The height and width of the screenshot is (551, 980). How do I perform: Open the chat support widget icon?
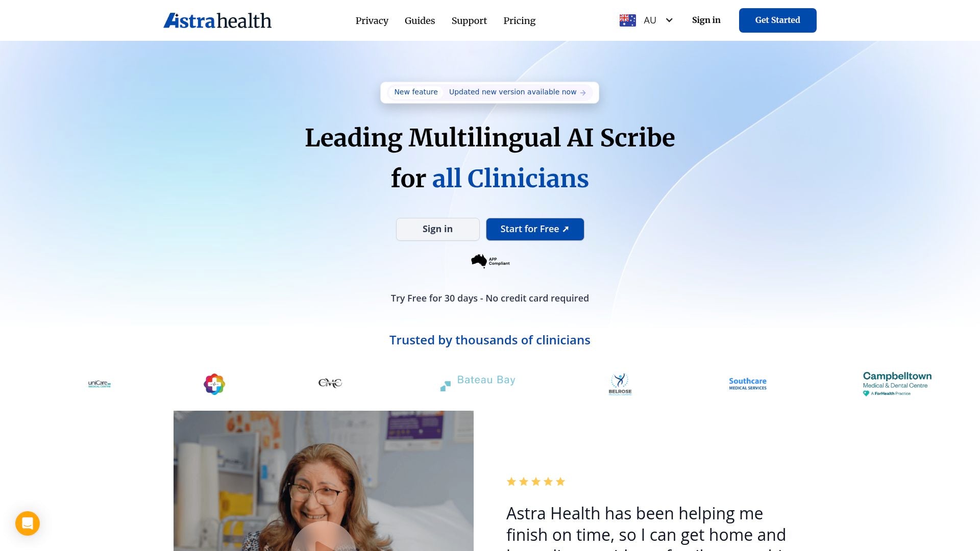28,523
